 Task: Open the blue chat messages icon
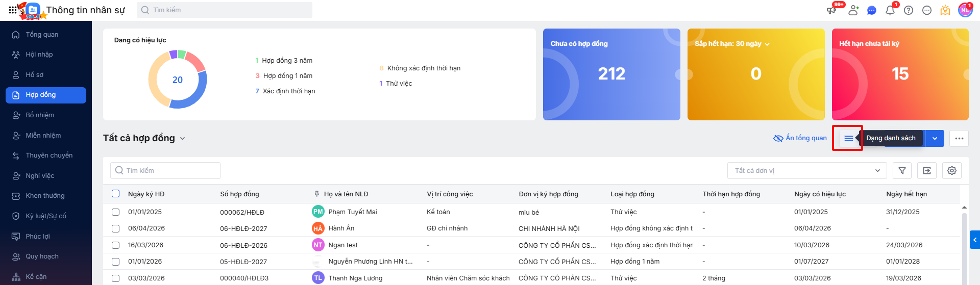872,10
